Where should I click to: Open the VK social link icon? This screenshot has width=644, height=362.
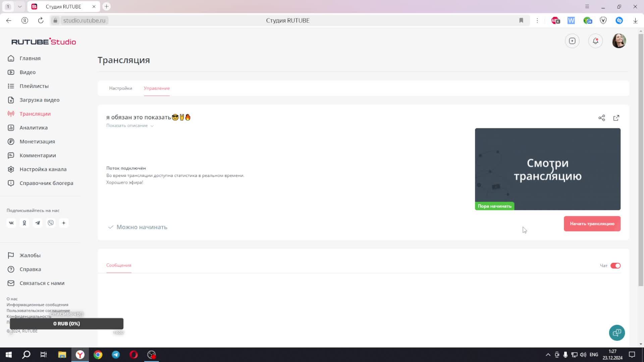11,223
